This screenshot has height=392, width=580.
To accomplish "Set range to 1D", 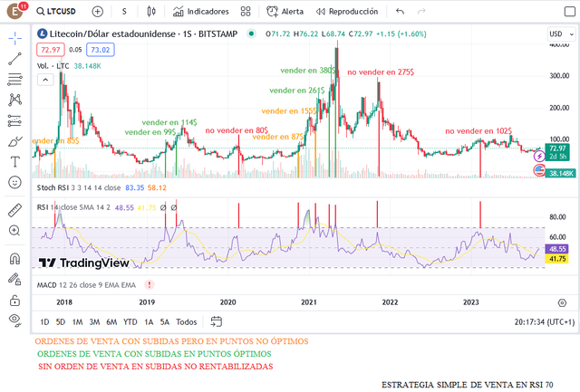I will coord(44,322).
